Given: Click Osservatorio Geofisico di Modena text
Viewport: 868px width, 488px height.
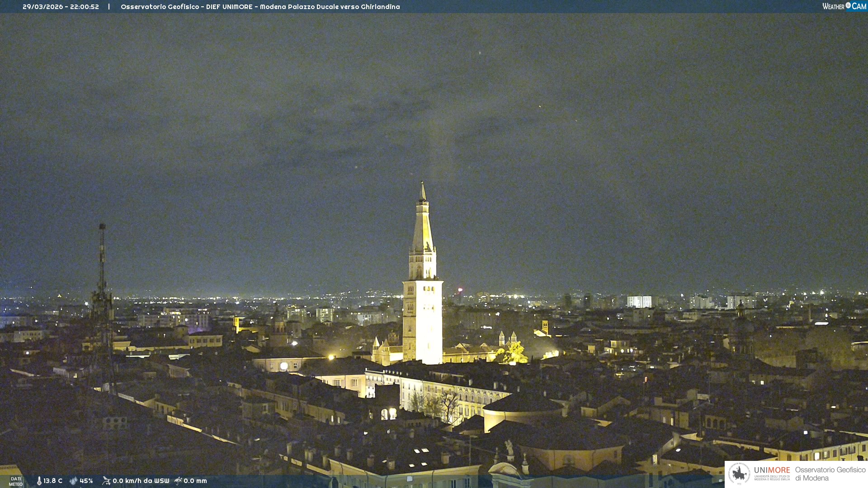Looking at the screenshot, I should 830,474.
